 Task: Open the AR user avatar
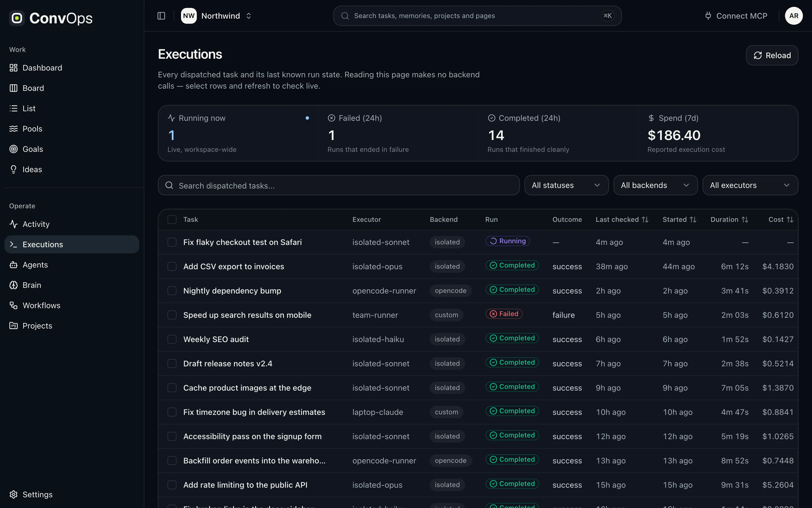tap(794, 16)
